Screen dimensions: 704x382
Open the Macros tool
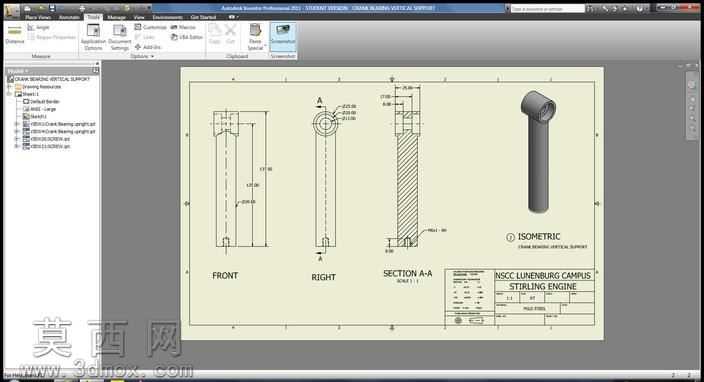183,27
